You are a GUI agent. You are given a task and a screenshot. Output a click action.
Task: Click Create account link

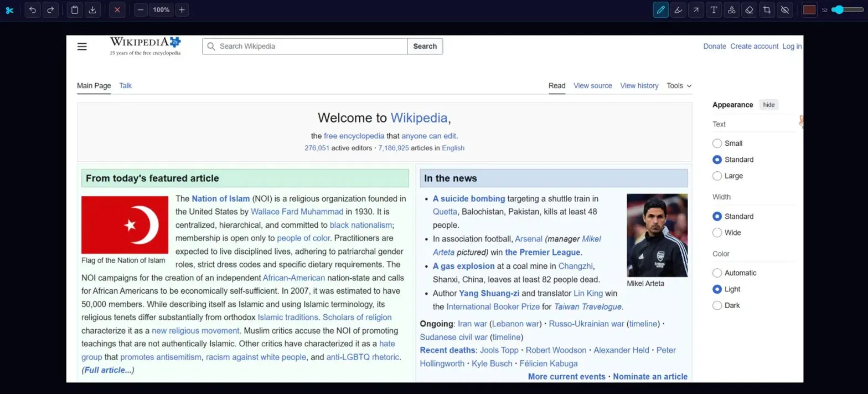(x=754, y=47)
